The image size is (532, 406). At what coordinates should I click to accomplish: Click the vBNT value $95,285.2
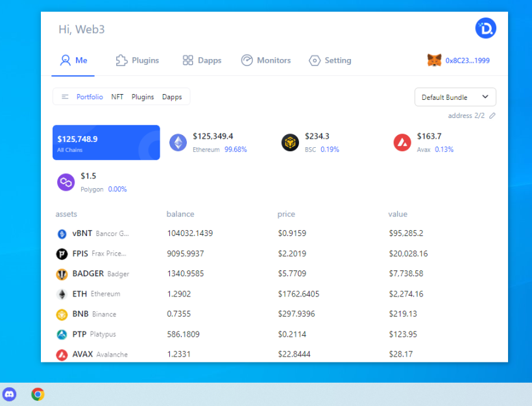(x=406, y=233)
